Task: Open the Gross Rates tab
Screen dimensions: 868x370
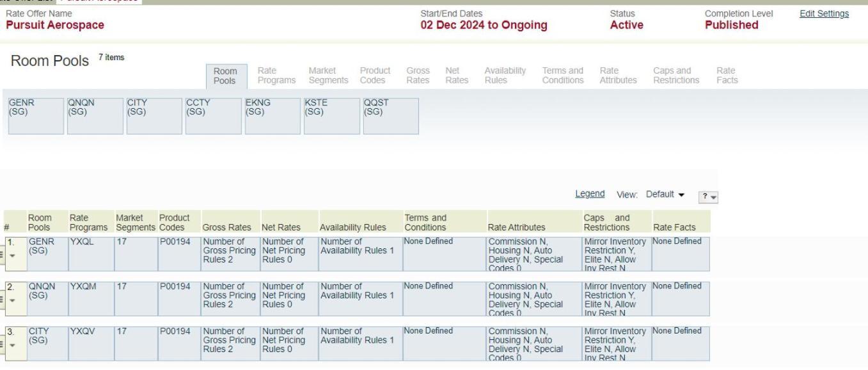Action: tap(417, 75)
